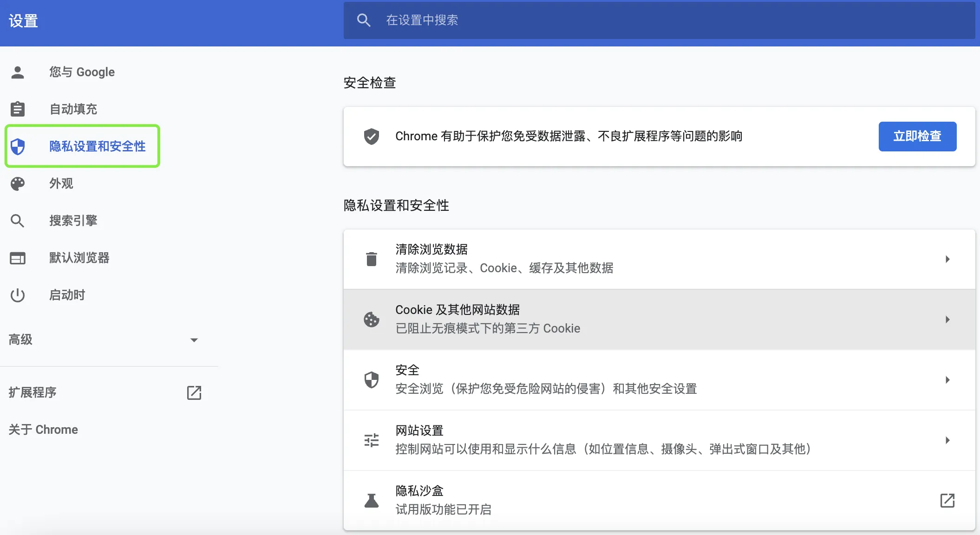The width and height of the screenshot is (980, 535).
Task: Open Cookie 及其他网站数据 via its right arrow
Action: (947, 320)
